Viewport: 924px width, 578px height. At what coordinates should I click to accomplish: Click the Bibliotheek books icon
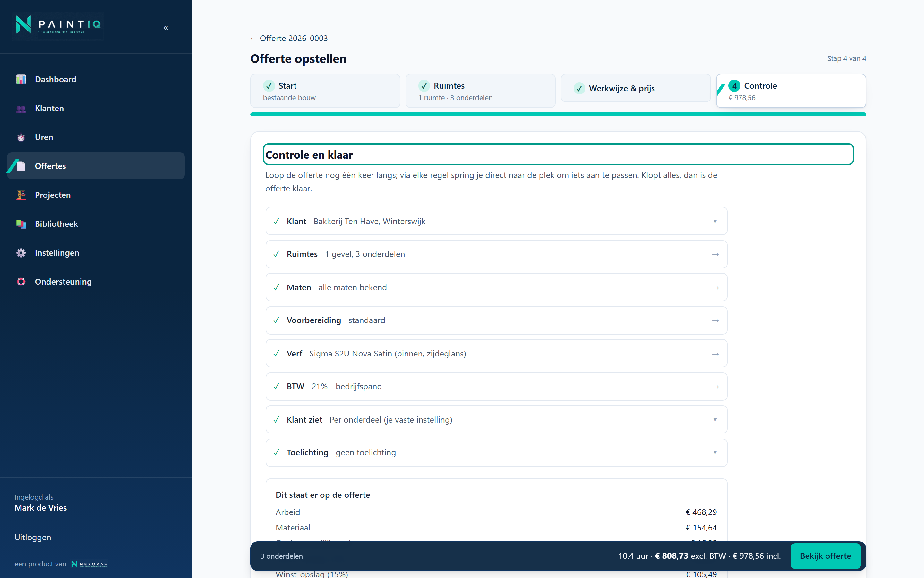(x=21, y=224)
